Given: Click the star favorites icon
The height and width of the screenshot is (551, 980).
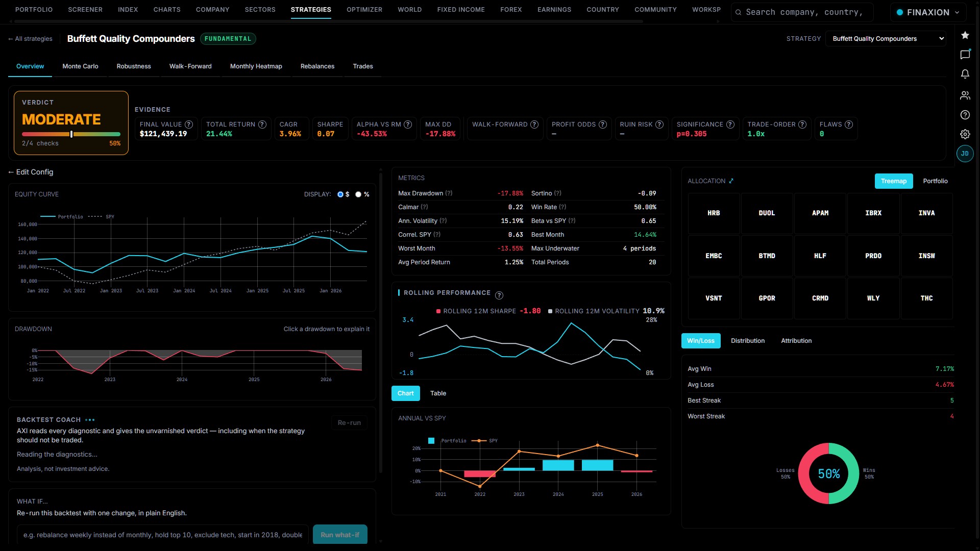Looking at the screenshot, I should click(965, 35).
